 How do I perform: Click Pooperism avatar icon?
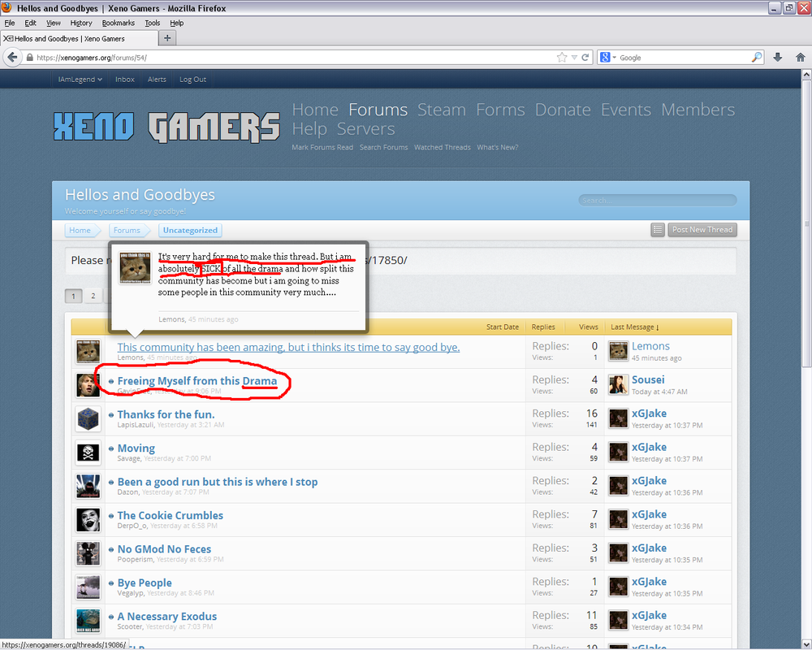tap(88, 554)
